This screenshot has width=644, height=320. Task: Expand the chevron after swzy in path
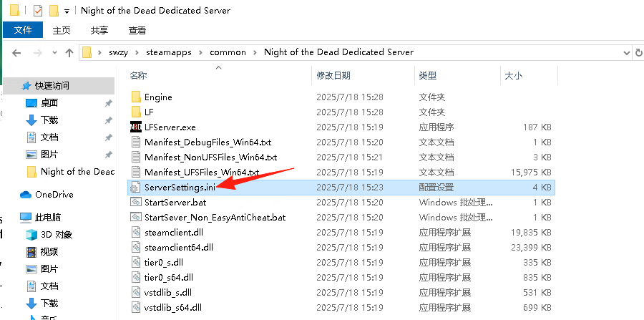[x=137, y=52]
